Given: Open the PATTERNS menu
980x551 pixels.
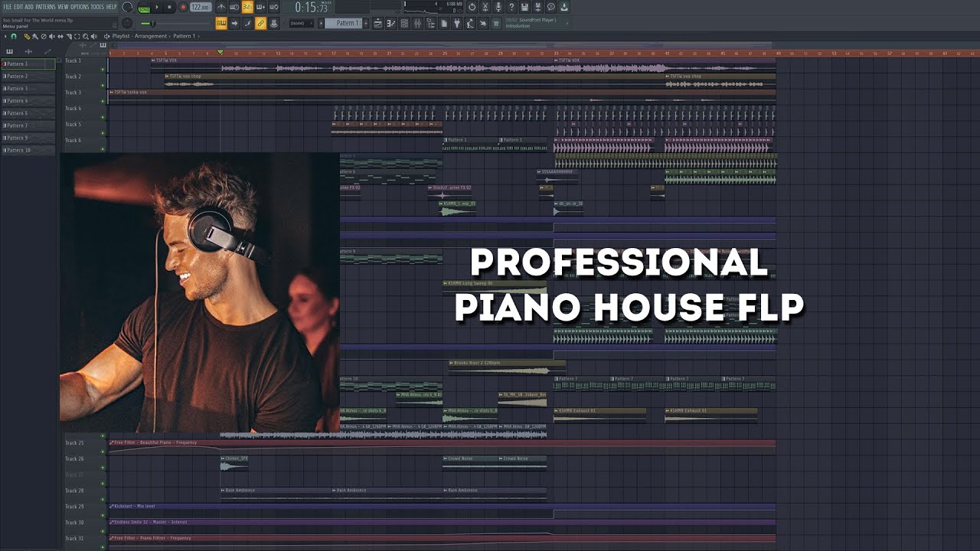Looking at the screenshot, I should pyautogui.click(x=45, y=7).
